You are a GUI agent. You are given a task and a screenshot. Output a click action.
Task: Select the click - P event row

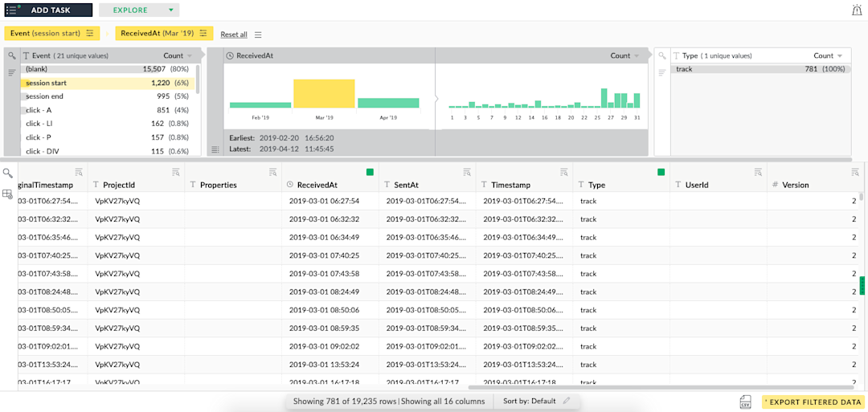pos(108,137)
